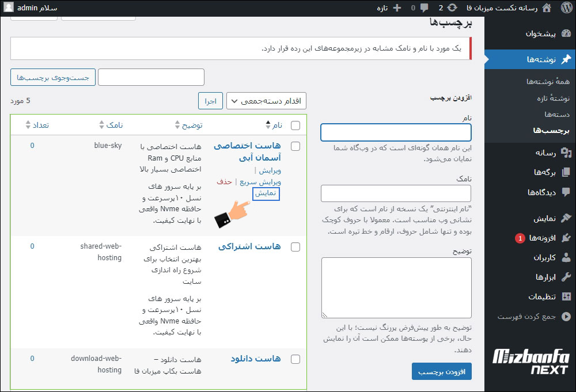Open the هاست دانلود tag title
576x392 pixels.
click(x=256, y=359)
